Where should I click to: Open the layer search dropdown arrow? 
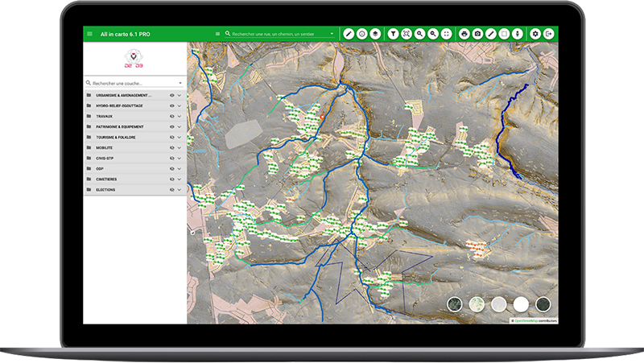(x=180, y=83)
